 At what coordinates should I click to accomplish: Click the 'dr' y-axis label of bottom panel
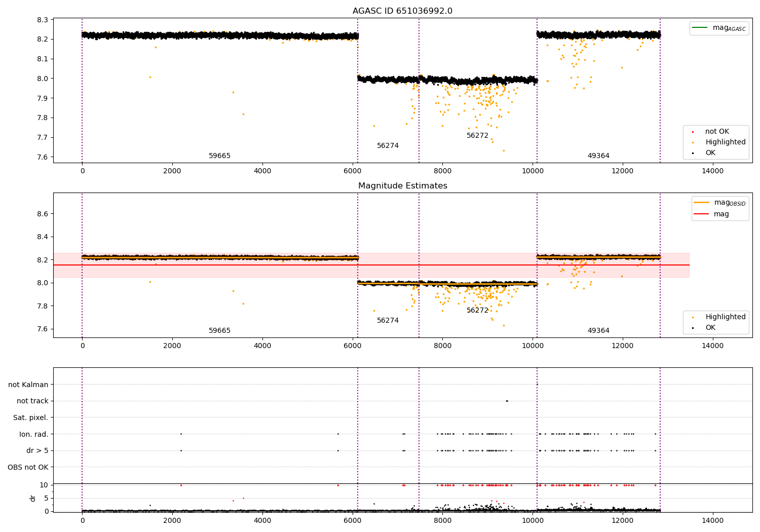33,498
